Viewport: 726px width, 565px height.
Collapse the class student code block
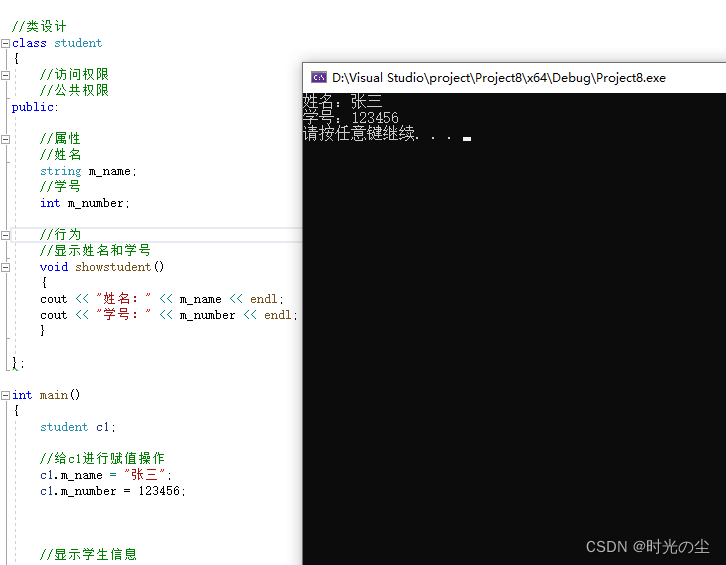coord(6,44)
